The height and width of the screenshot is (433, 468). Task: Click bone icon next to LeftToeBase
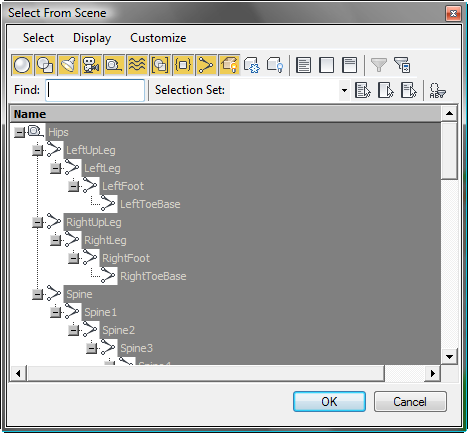coord(108,203)
